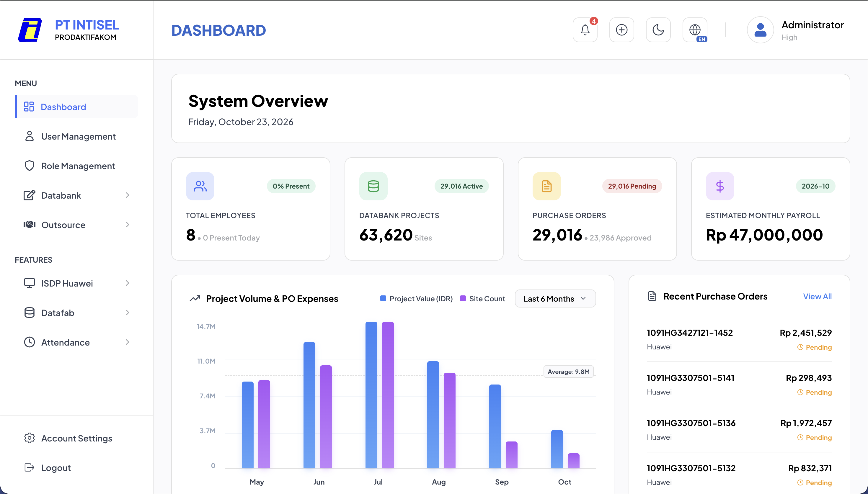868x494 pixels.
Task: Click the Administrator profile avatar
Action: coord(760,30)
